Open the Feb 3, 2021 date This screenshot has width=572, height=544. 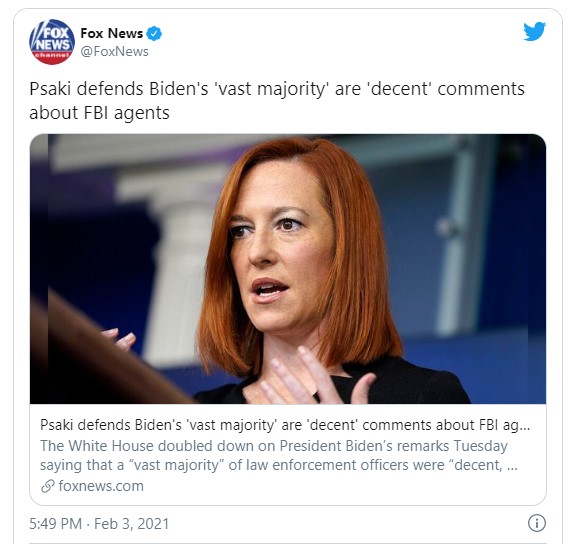pyautogui.click(x=132, y=524)
